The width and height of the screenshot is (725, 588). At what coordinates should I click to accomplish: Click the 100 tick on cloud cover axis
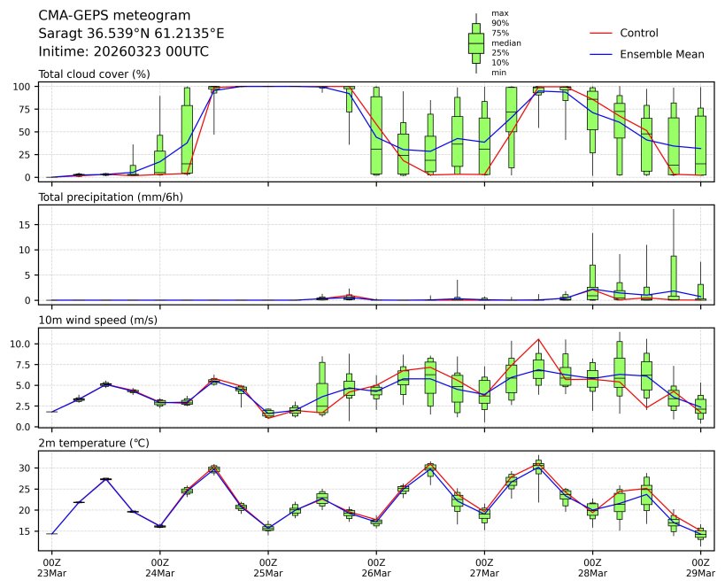[x=23, y=87]
